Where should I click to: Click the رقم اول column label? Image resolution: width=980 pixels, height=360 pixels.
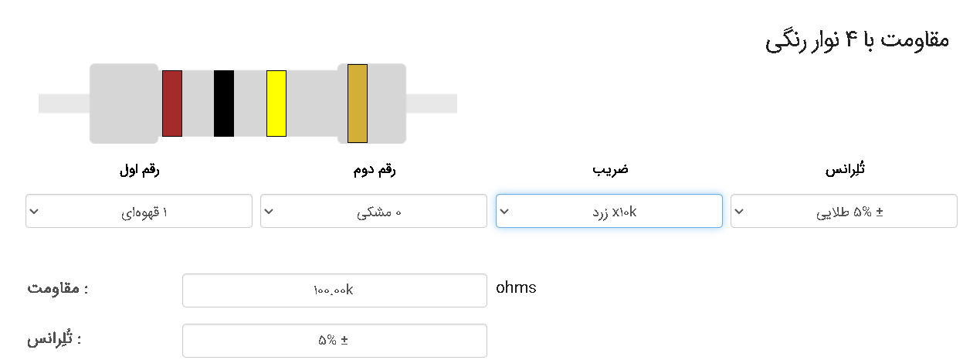coord(139,171)
